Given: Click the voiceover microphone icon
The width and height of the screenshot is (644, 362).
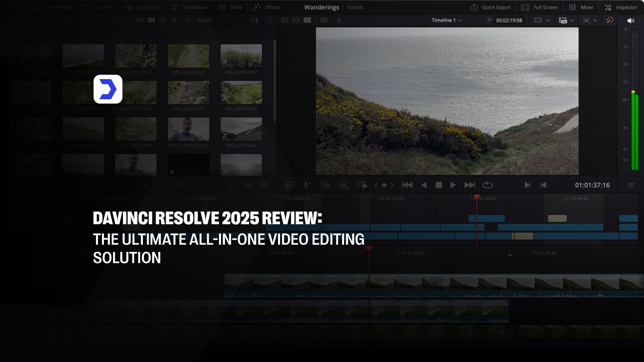Looking at the screenshot, I should click(307, 185).
